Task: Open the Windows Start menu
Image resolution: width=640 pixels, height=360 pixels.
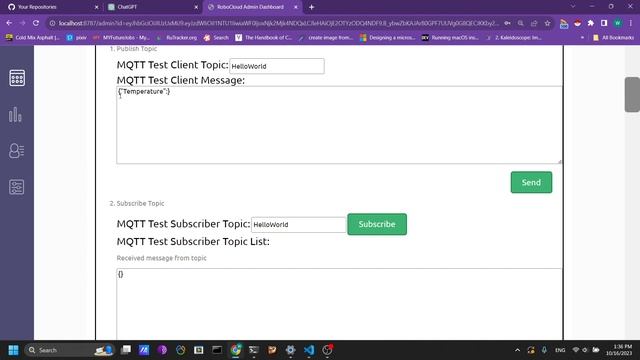Action: tap(13, 350)
